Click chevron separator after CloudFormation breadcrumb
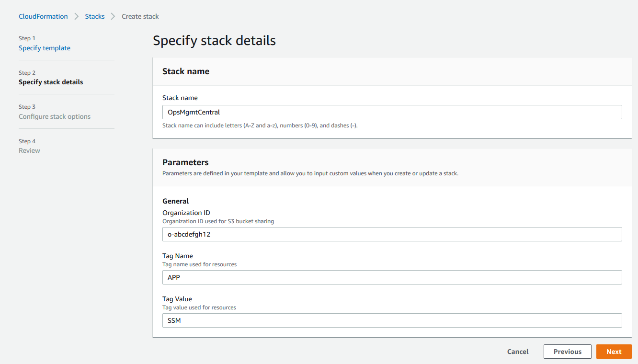Image resolution: width=638 pixels, height=364 pixels. (x=77, y=16)
